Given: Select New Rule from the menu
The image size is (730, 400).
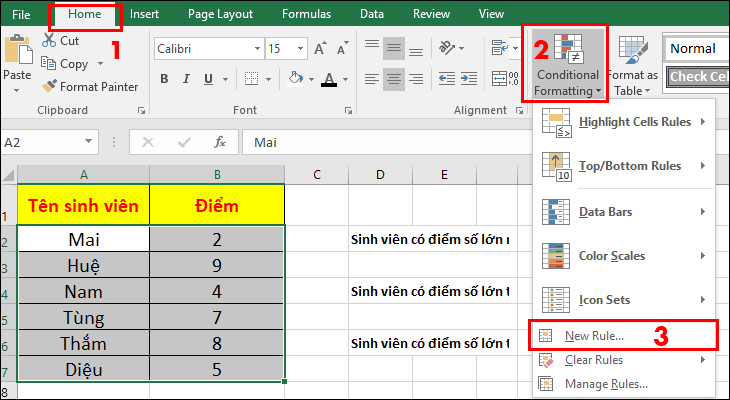Looking at the screenshot, I should [594, 335].
